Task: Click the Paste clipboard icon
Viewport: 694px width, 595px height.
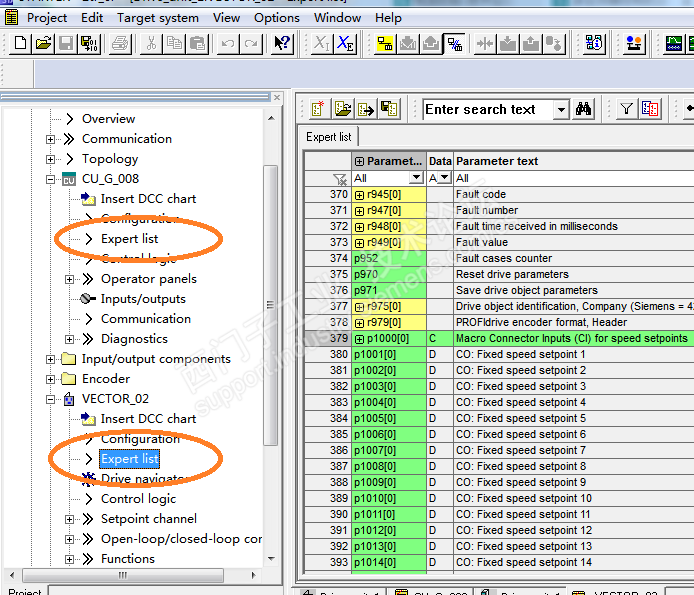Action: pyautogui.click(x=197, y=43)
